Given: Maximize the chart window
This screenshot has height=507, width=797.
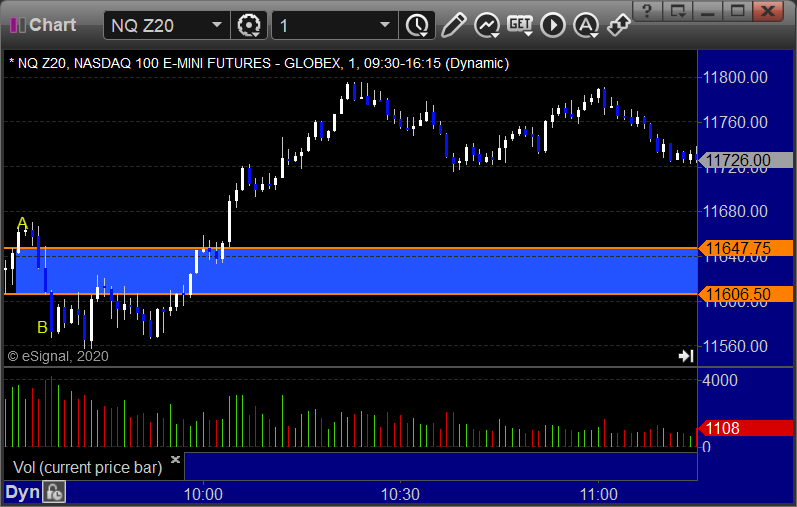Looking at the screenshot, I should (x=738, y=10).
